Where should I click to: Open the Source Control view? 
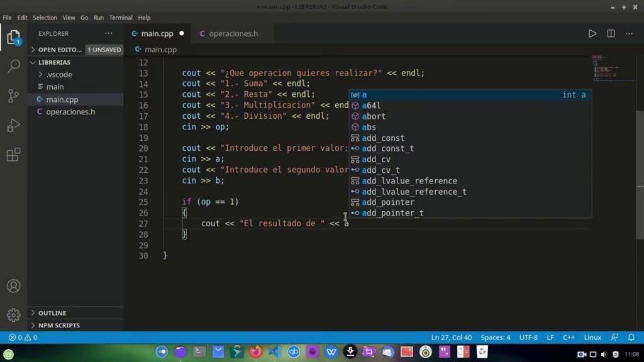tap(13, 96)
